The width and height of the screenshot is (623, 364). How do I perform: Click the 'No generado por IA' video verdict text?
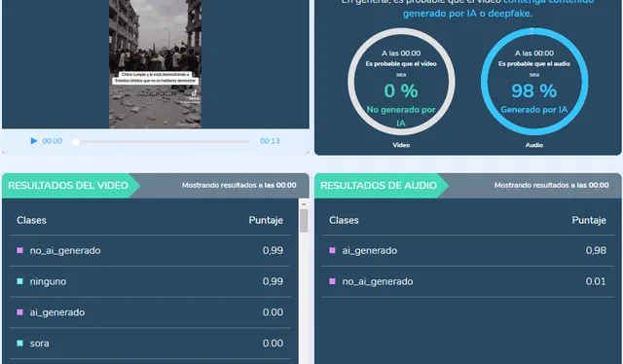pos(401,116)
